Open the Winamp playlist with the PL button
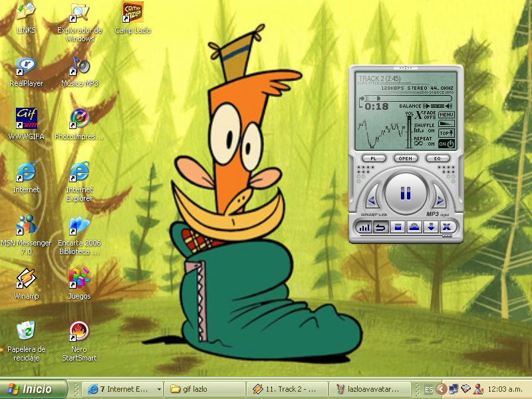Image resolution: width=532 pixels, height=399 pixels. coord(374,158)
